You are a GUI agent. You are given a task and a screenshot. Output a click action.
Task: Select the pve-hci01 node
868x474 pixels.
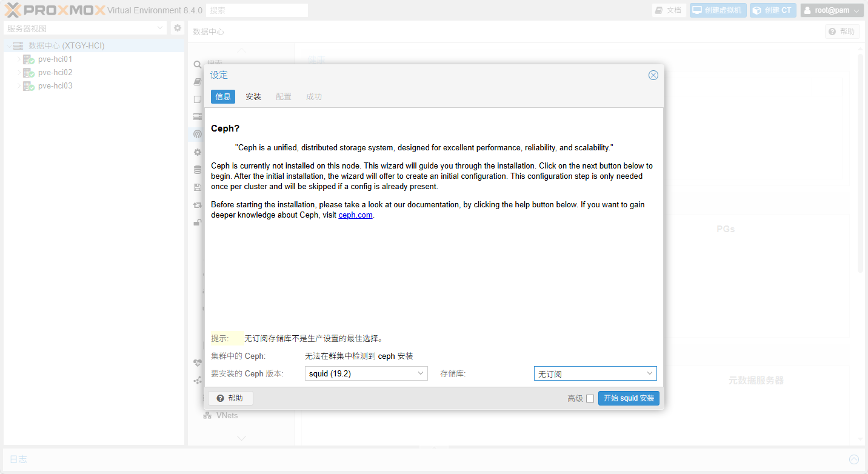pyautogui.click(x=55, y=59)
